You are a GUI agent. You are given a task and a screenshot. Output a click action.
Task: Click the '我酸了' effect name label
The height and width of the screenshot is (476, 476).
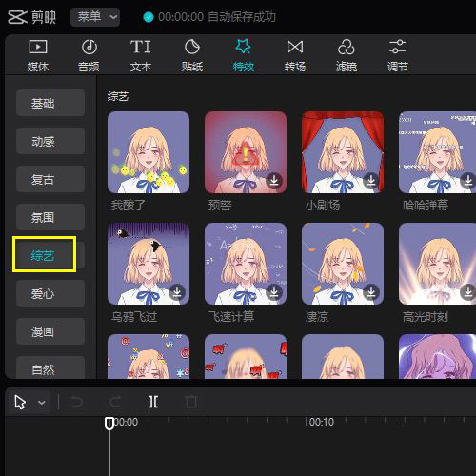[129, 206]
